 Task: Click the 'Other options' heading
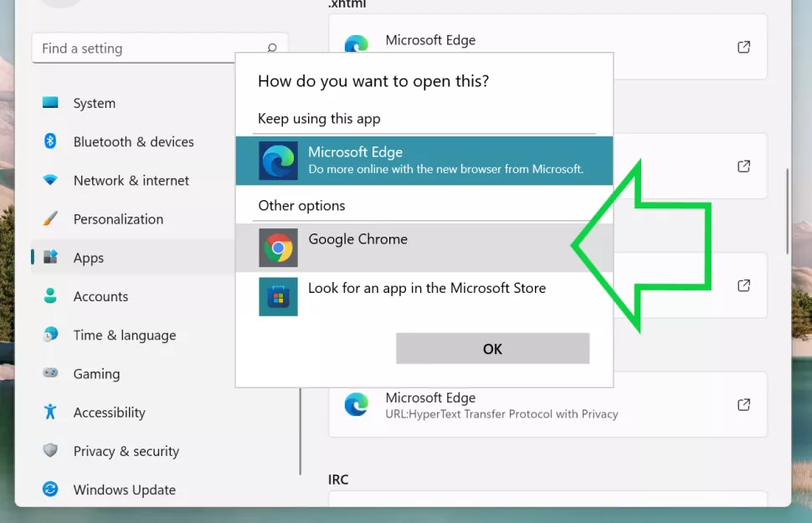pyautogui.click(x=301, y=206)
